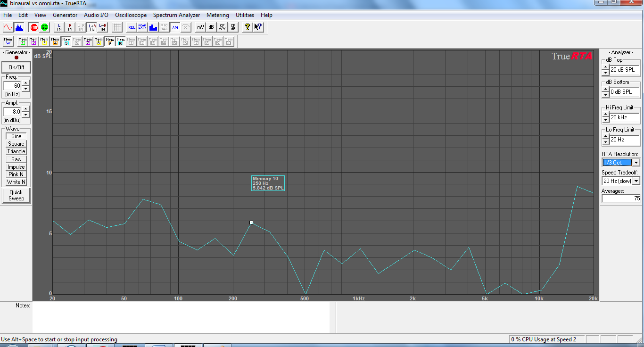
Task: Click the CF V/V crest factor icon
Action: pyautogui.click(x=222, y=27)
